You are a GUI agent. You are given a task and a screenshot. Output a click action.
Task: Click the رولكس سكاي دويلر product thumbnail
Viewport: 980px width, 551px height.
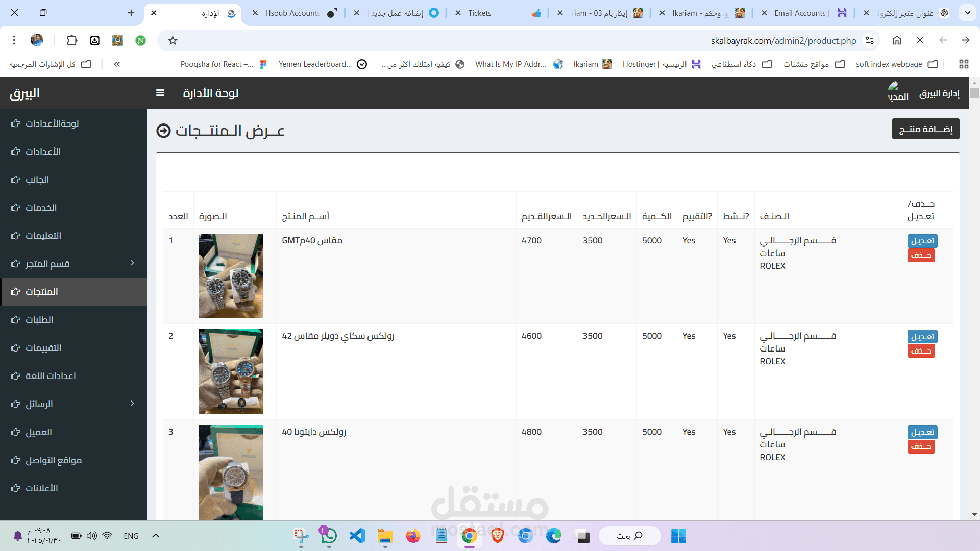pos(231,371)
